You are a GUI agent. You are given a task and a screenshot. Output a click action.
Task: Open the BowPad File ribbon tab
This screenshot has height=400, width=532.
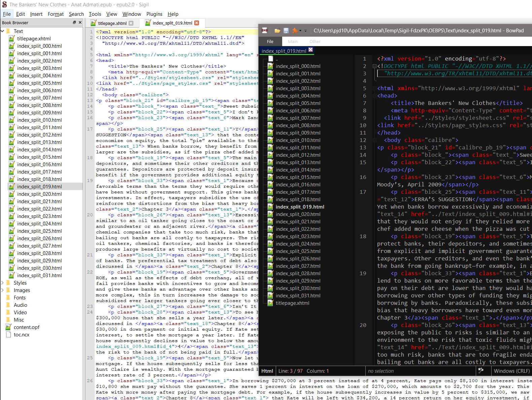(270, 41)
